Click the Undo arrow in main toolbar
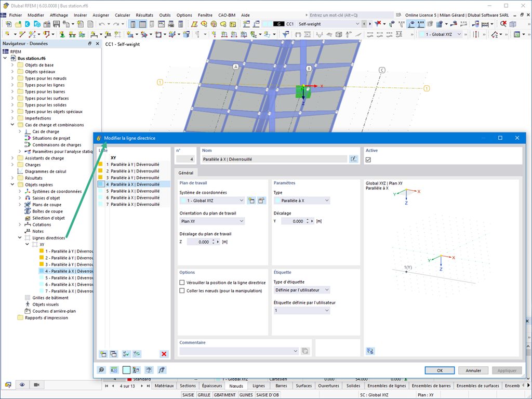The width and height of the screenshot is (532, 399). pyautogui.click(x=102, y=24)
